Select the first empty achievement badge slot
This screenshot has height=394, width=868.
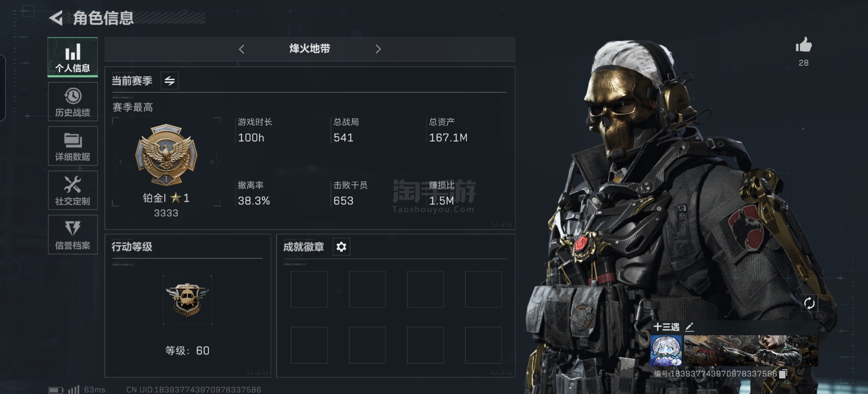[x=309, y=289]
